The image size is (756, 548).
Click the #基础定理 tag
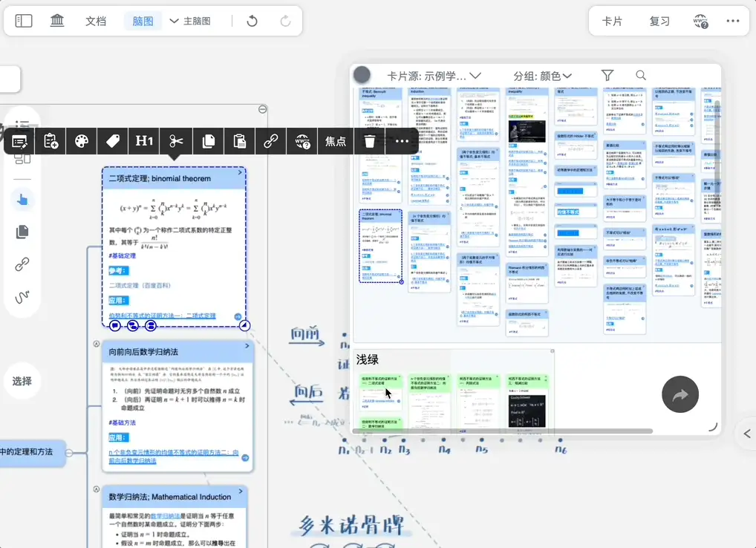123,256
